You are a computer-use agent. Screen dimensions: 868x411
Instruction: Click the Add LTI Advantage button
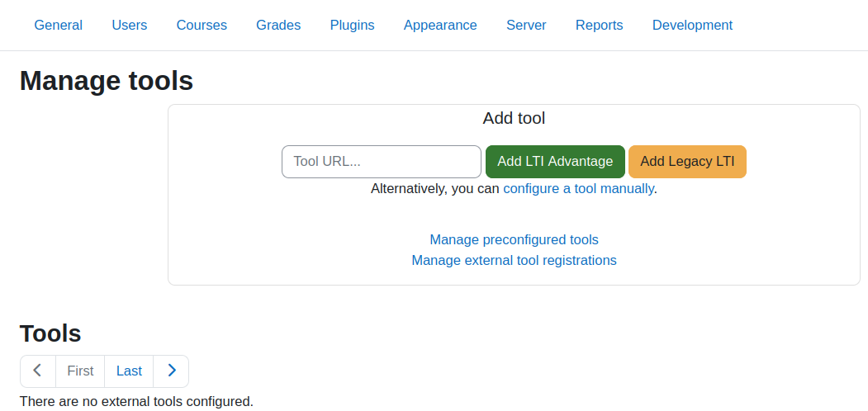pyautogui.click(x=555, y=162)
